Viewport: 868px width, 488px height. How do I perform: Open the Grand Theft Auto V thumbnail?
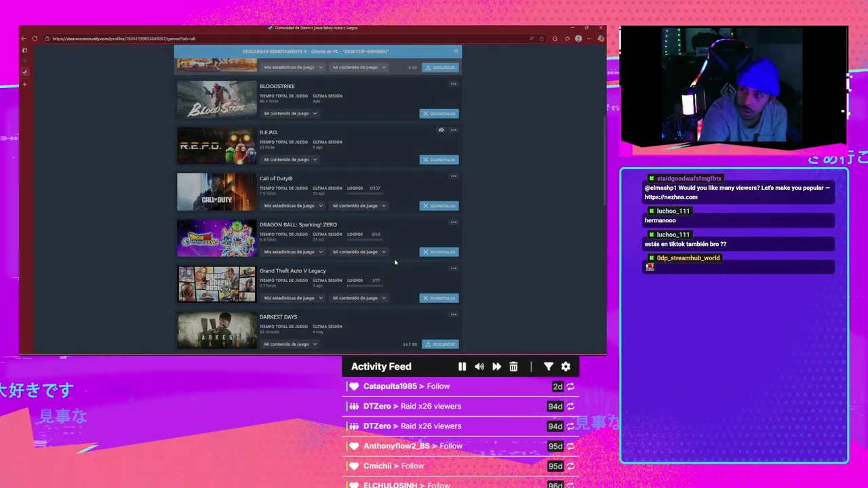217,284
